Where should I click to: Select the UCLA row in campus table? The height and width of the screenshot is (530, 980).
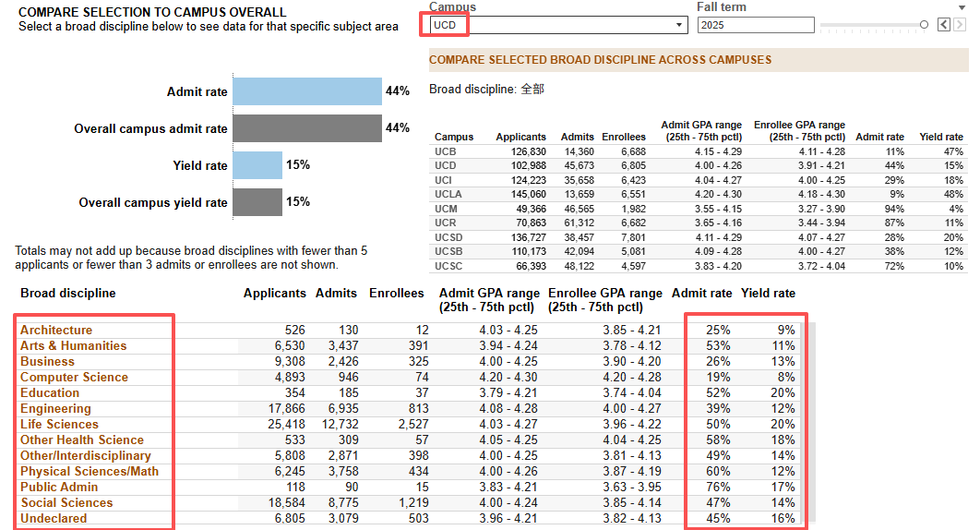pyautogui.click(x=699, y=194)
